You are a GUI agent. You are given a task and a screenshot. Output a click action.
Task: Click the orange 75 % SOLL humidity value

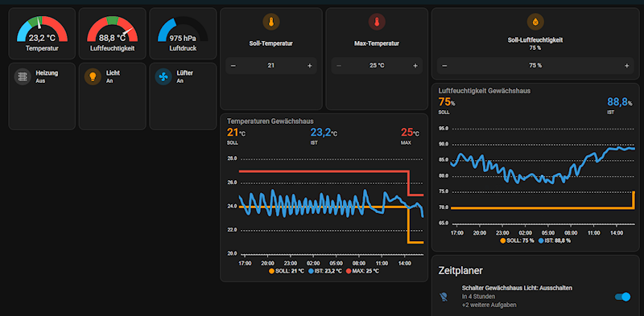[x=447, y=102]
